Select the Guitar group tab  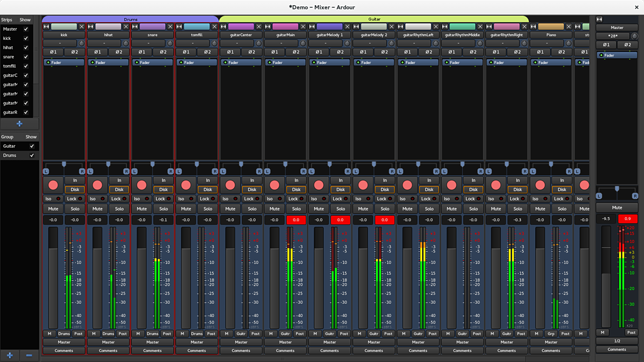coord(374,19)
